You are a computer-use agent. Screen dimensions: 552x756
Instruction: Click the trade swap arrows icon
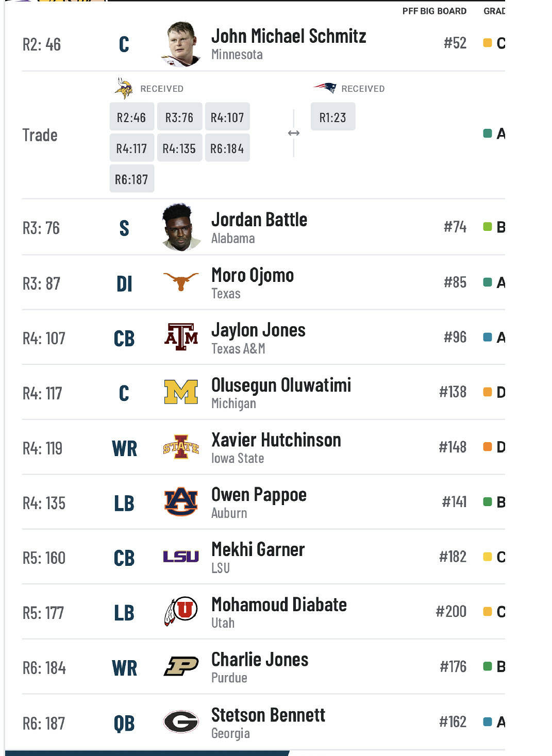[x=294, y=133]
